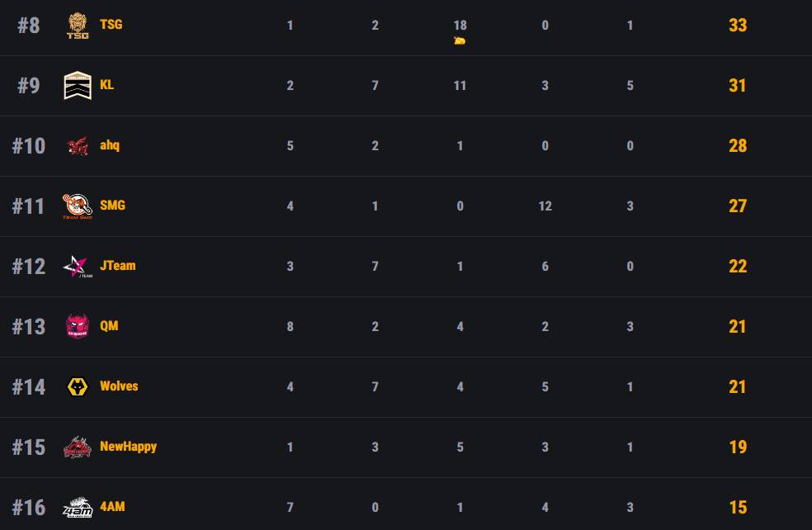Image resolution: width=812 pixels, height=530 pixels.
Task: Click the QM pink demon logo
Action: (78, 327)
